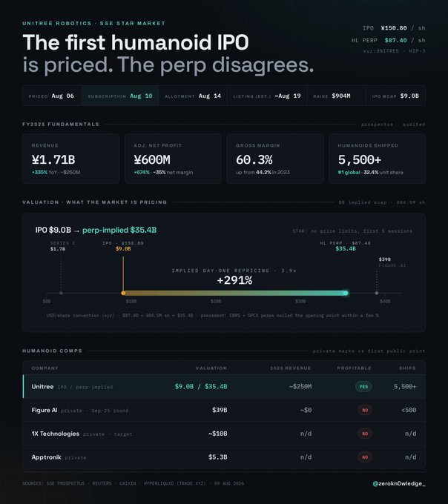The image size is (448, 504).
Task: Click the orange IPO $9.0B marker dot on the chart
Action: pyautogui.click(x=123, y=294)
